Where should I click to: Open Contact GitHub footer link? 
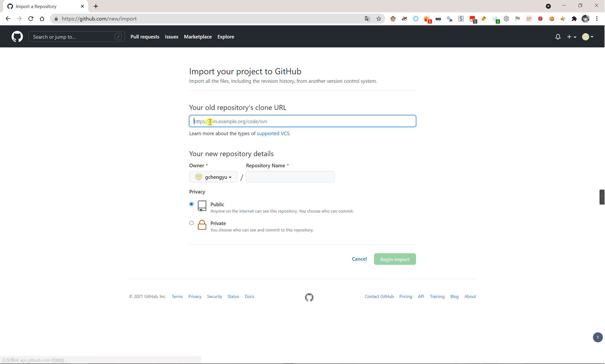pos(379,296)
